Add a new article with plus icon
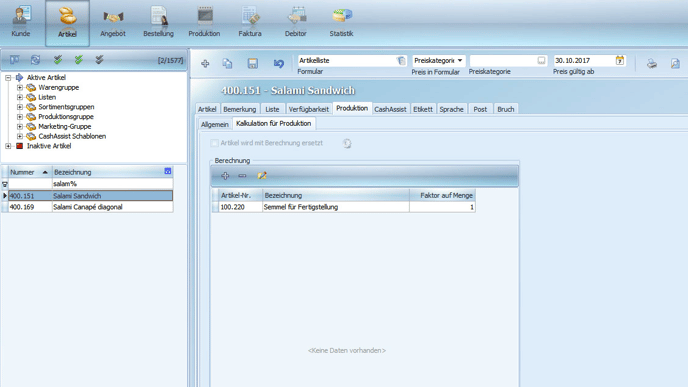This screenshot has width=688, height=387. (x=205, y=64)
